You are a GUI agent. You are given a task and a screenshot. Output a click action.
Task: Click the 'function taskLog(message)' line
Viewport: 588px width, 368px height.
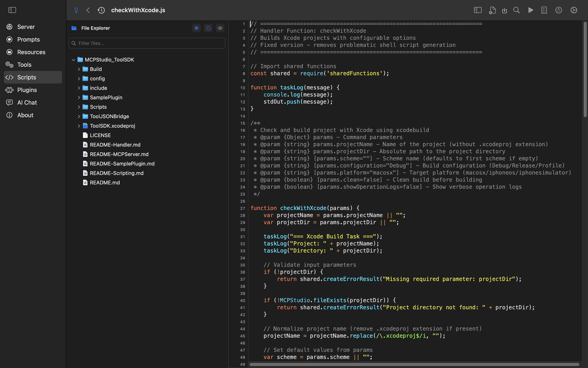pos(295,88)
